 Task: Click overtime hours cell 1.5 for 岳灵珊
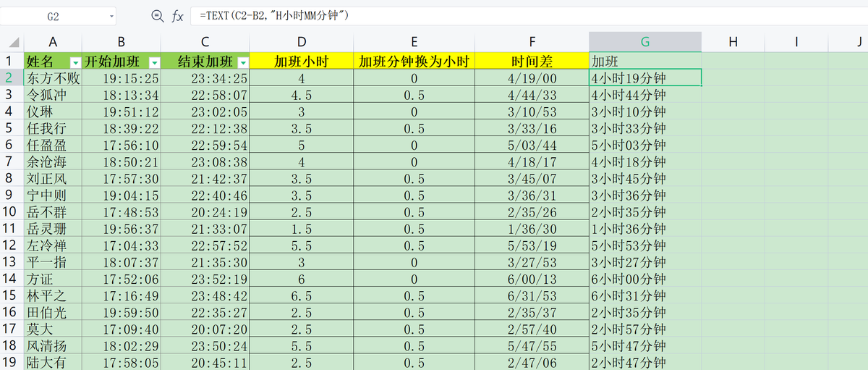pos(301,228)
